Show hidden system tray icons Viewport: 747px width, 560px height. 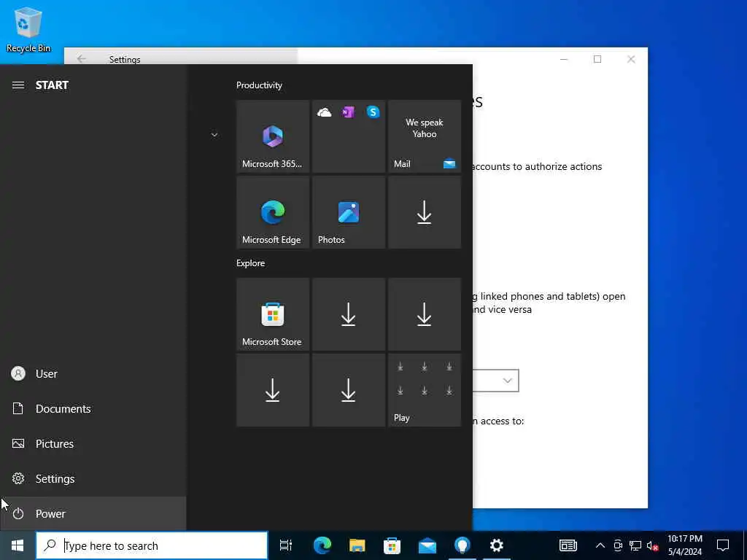click(600, 545)
